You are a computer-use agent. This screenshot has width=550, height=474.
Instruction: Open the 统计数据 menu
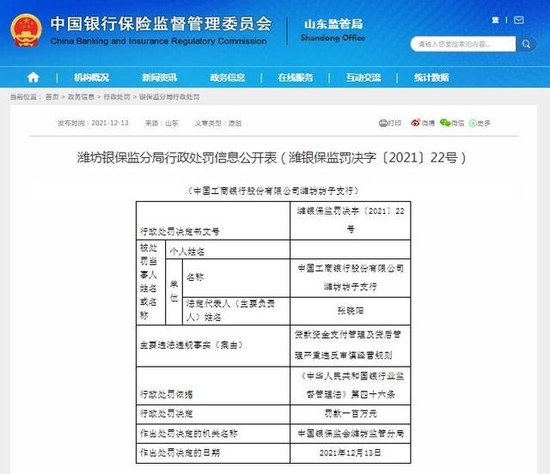pyautogui.click(x=431, y=77)
